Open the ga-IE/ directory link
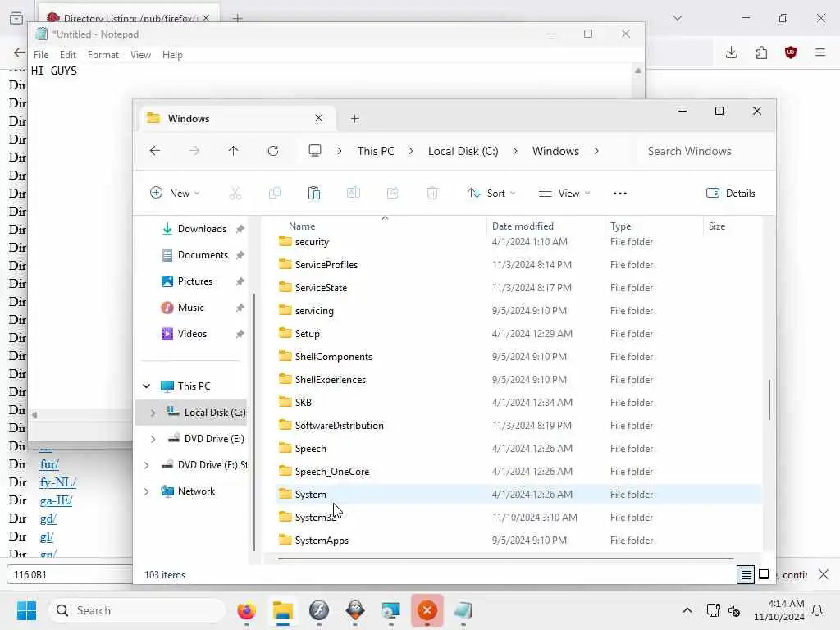Image resolution: width=840 pixels, height=630 pixels. click(x=56, y=500)
